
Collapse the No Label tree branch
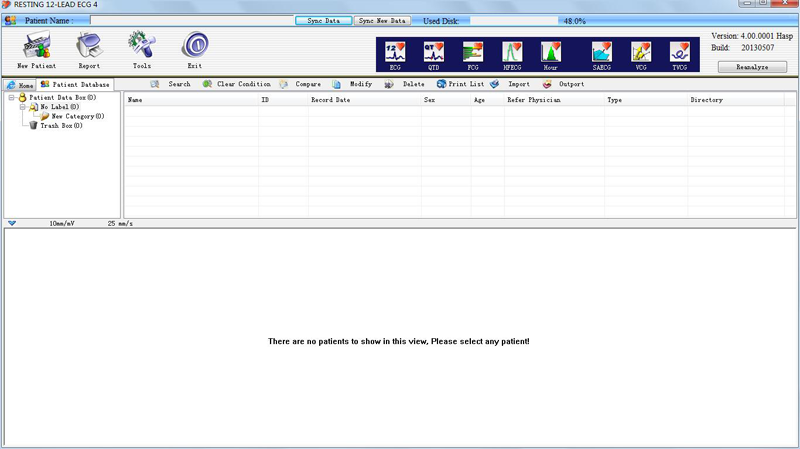pos(22,107)
